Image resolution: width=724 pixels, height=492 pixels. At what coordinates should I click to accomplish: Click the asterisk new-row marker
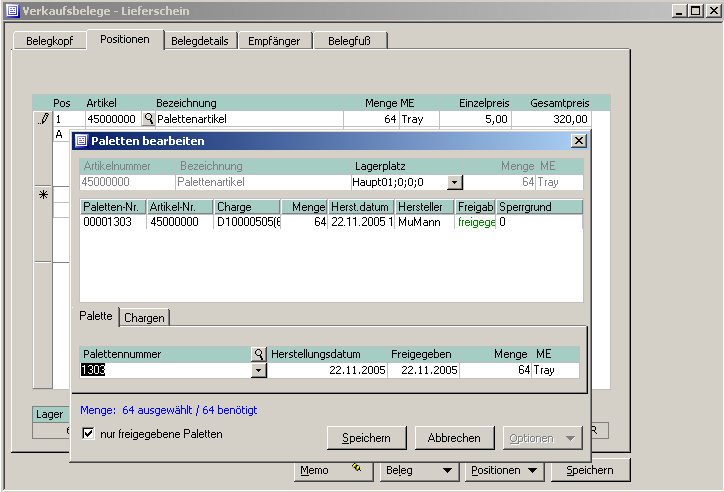coord(43,196)
